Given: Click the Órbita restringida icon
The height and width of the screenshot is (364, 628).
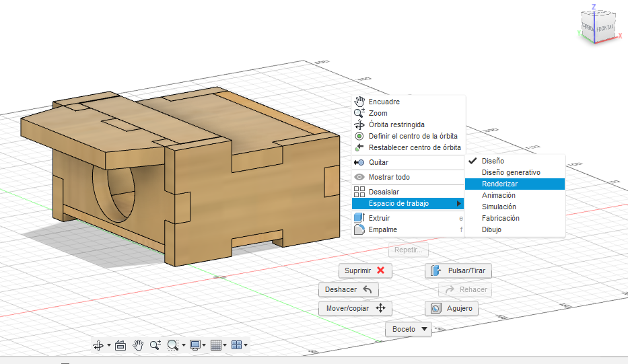Looking at the screenshot, I should click(x=359, y=124).
